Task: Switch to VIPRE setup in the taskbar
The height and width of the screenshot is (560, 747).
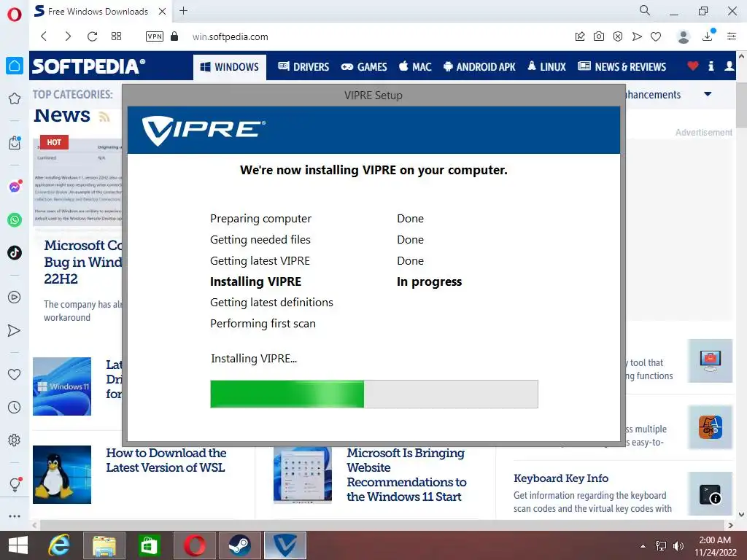Action: pos(285,545)
